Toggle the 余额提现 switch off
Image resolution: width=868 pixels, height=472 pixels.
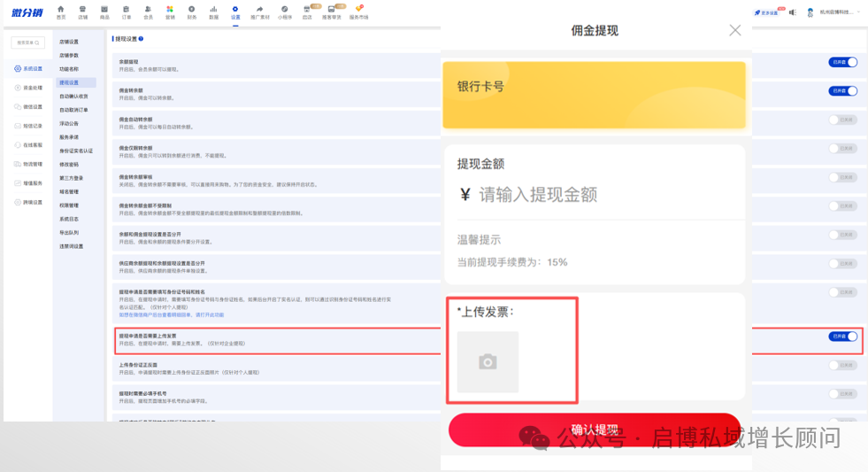[842, 62]
